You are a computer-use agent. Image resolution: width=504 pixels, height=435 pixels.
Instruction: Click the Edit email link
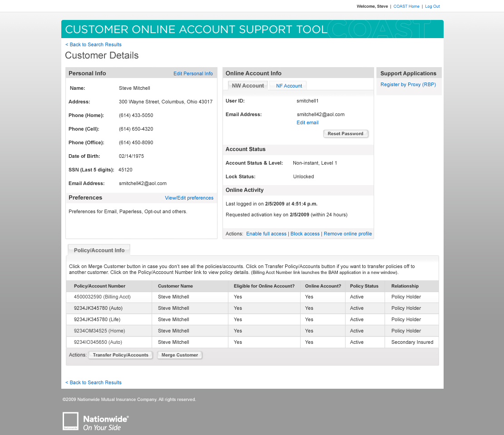(x=307, y=122)
